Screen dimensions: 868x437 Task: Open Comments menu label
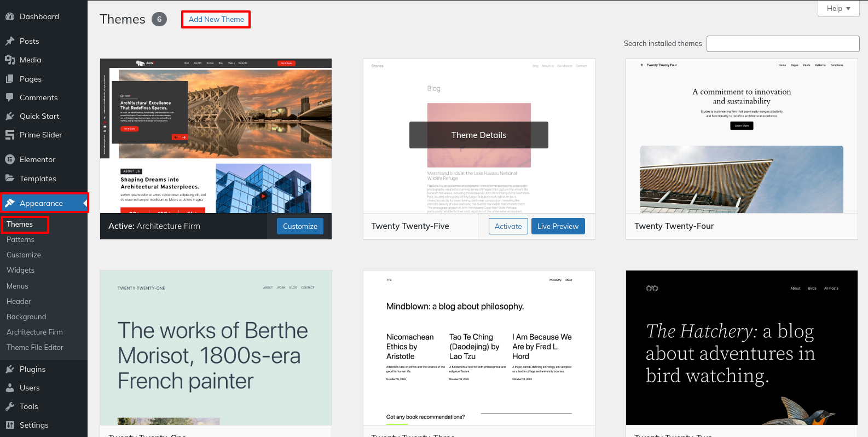(39, 97)
